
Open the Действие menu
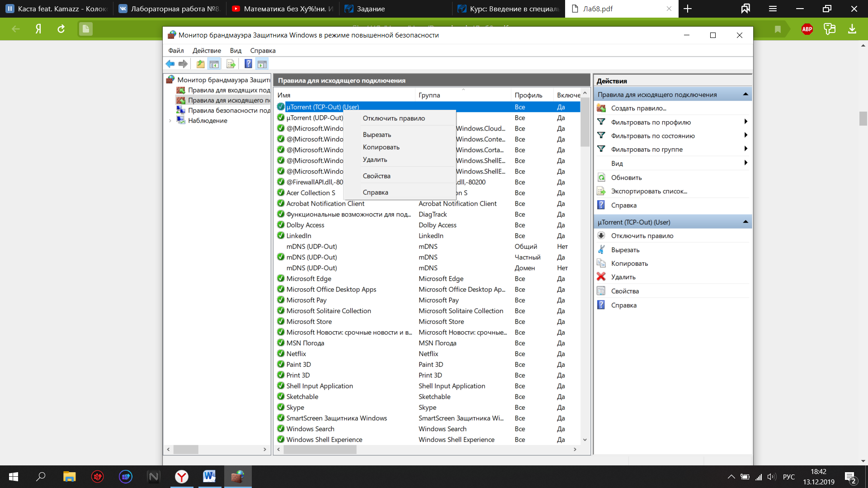tap(207, 51)
